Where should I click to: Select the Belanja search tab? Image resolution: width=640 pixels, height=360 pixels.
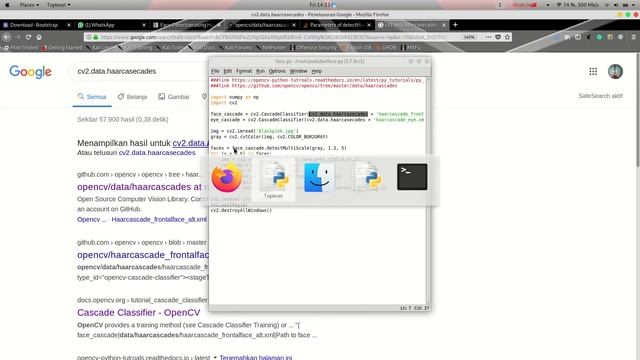pyautogui.click(x=132, y=97)
